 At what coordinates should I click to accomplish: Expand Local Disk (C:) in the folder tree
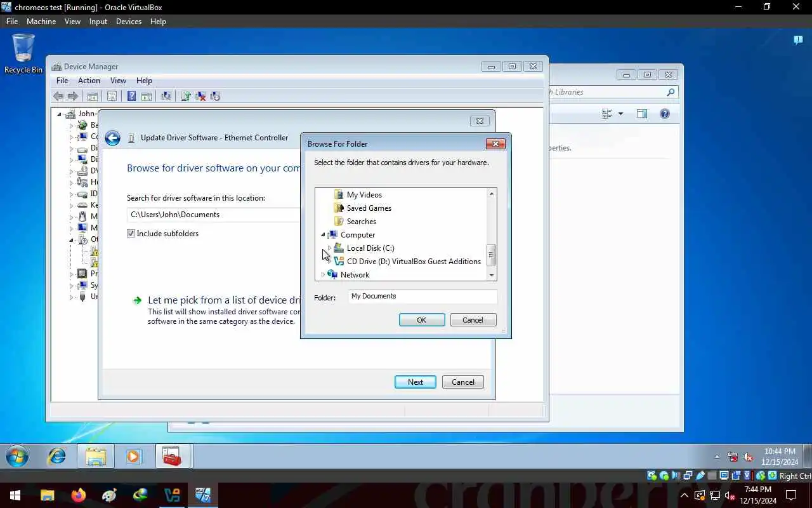329,248
